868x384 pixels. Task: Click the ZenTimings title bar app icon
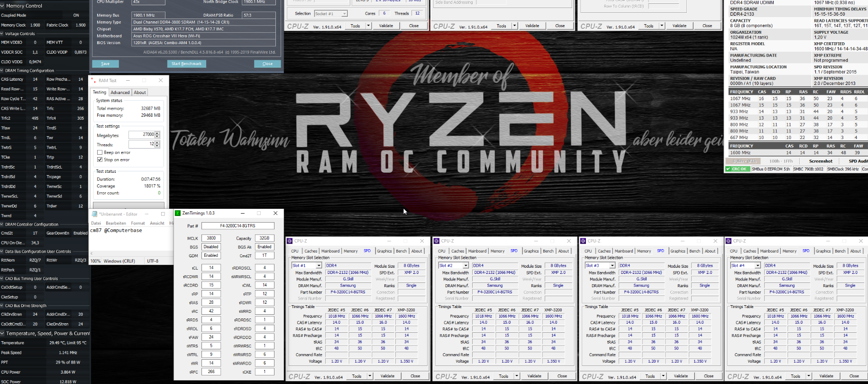click(178, 213)
